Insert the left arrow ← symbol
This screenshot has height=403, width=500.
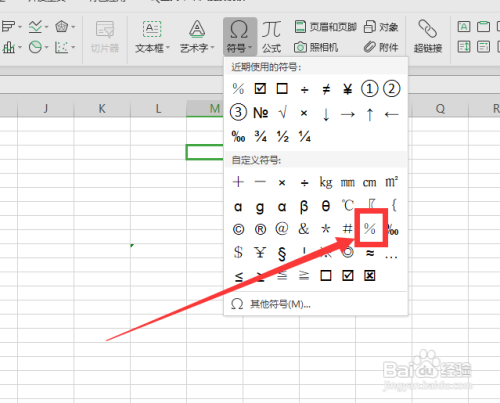pos(391,114)
